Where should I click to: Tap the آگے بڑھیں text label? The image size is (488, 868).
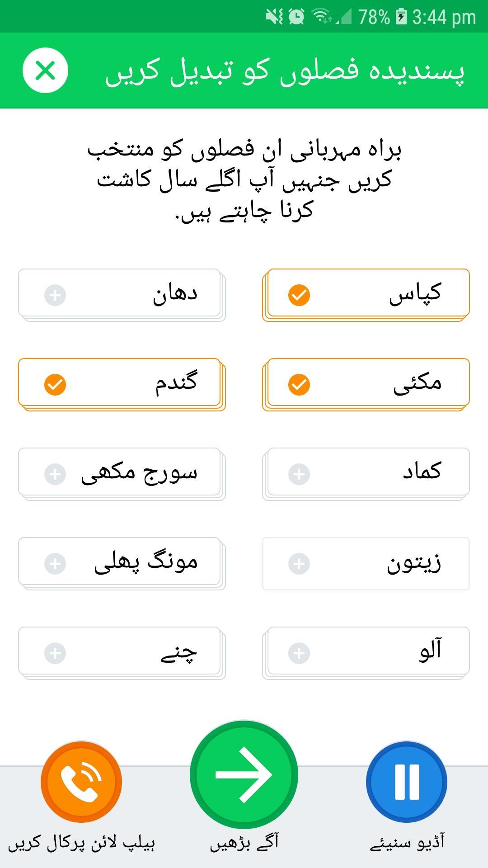point(244,843)
